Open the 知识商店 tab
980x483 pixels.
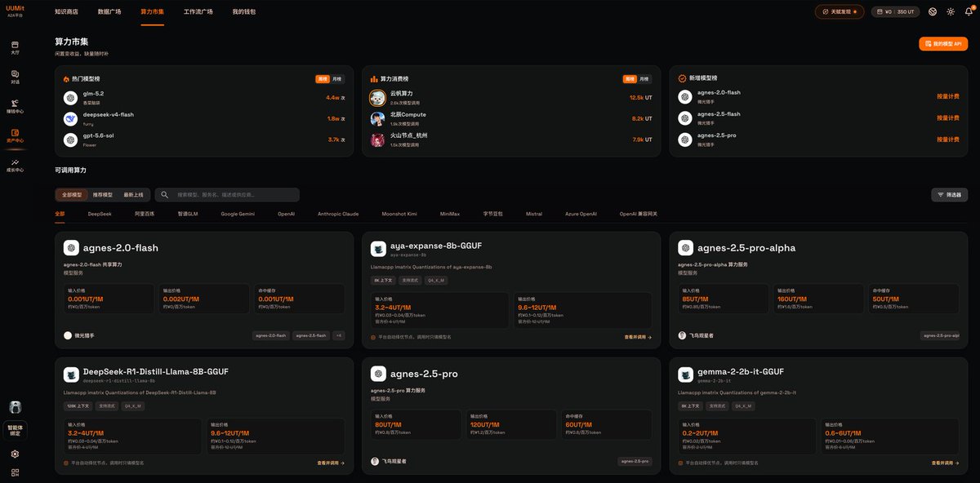point(66,12)
